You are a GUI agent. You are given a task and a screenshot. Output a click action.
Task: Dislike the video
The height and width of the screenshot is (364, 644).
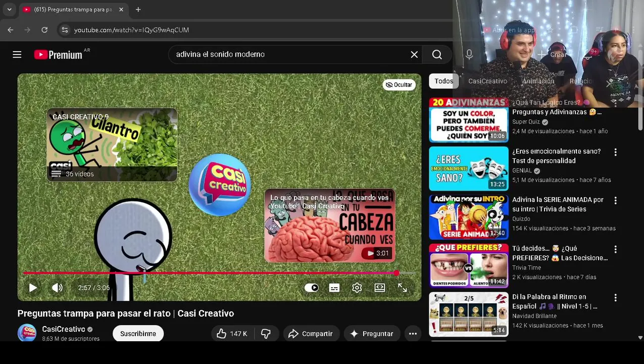coord(266,334)
